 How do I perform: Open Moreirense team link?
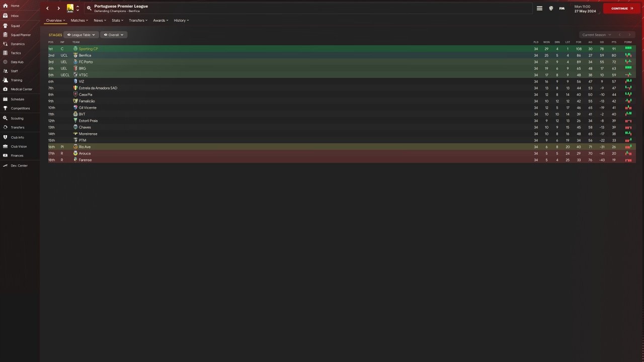[x=88, y=134]
